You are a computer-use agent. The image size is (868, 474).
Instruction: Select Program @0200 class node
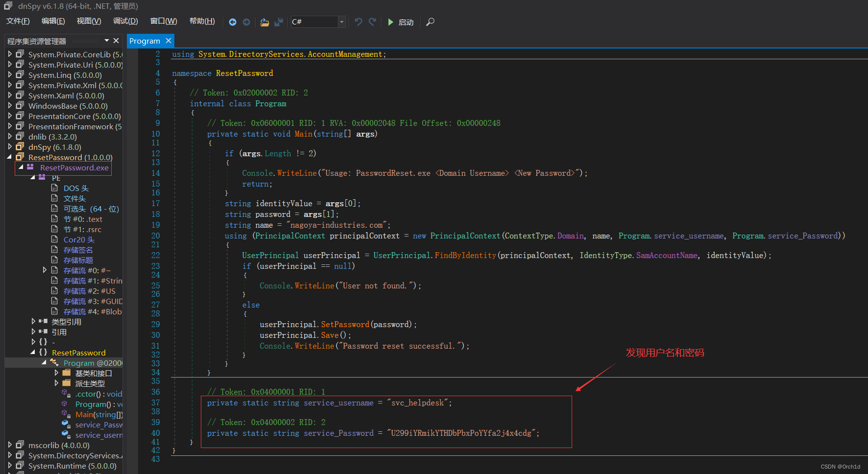(x=93, y=363)
